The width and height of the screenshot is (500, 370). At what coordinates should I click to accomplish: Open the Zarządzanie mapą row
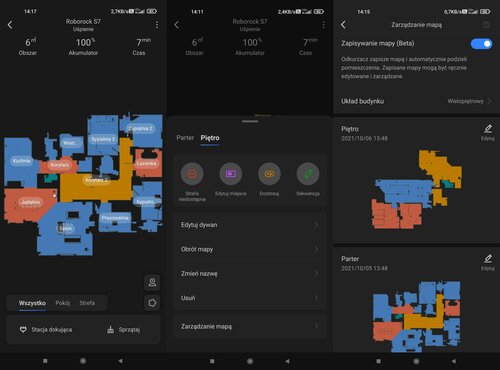tap(250, 326)
